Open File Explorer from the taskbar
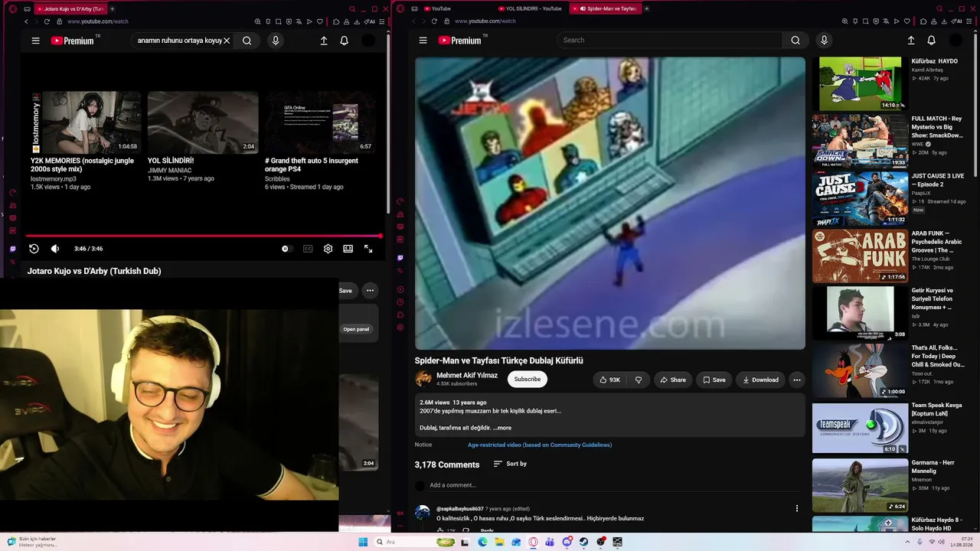980x551 pixels. 499,542
